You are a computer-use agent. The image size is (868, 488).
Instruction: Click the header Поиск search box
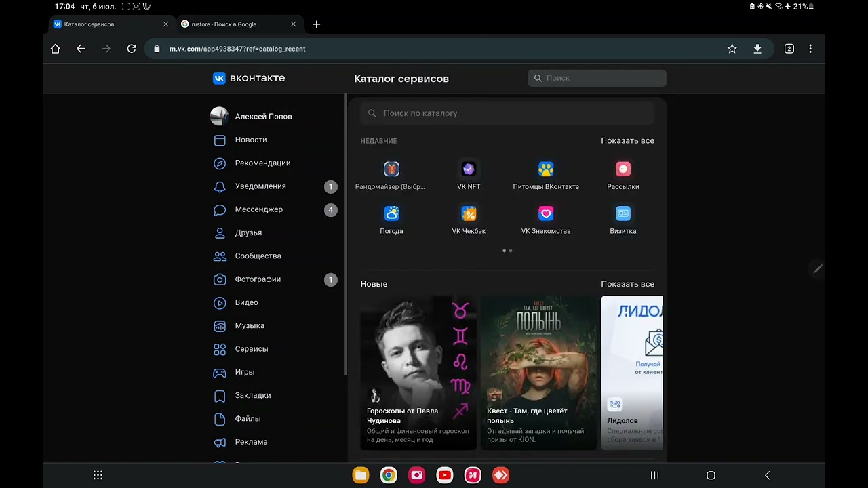597,78
